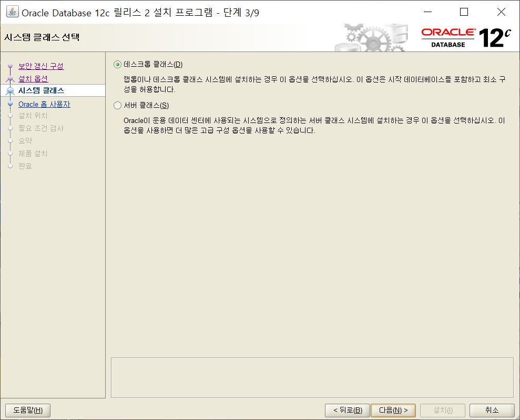The width and height of the screenshot is (520, 420).
Task: Open the 도움말(H) help dialog
Action: (x=27, y=411)
